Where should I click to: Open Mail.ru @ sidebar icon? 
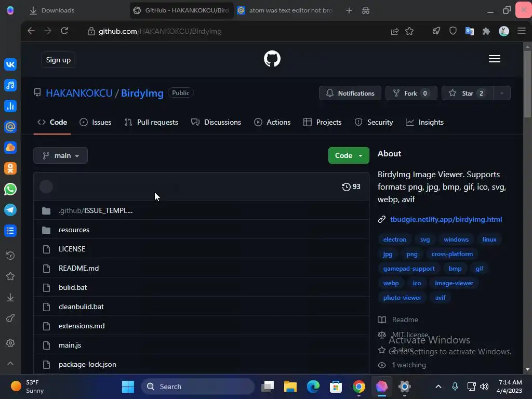pos(10,127)
